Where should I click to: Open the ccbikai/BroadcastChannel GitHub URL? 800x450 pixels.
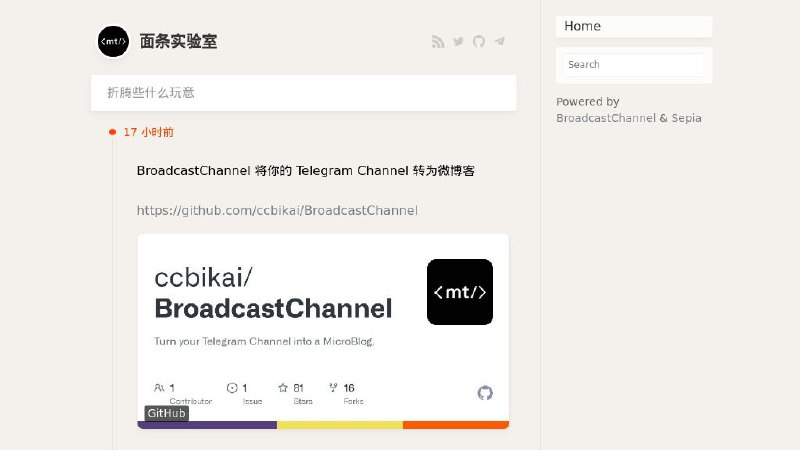click(x=277, y=211)
